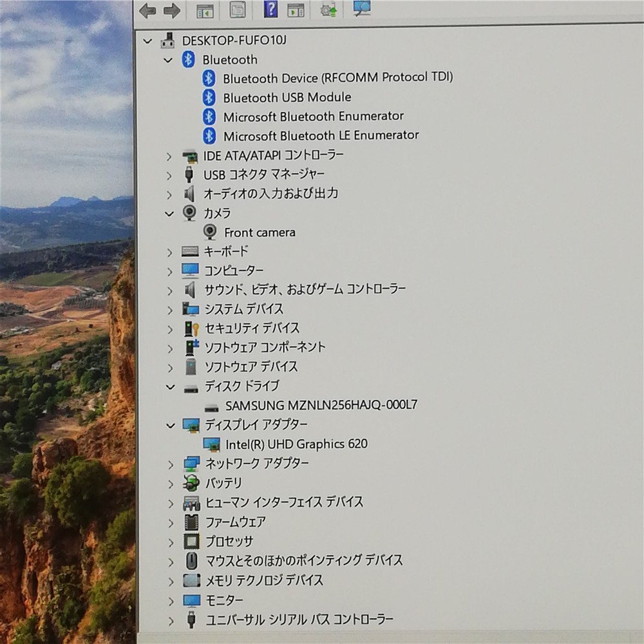
Task: Expand the コンピューター category
Action: (169, 272)
